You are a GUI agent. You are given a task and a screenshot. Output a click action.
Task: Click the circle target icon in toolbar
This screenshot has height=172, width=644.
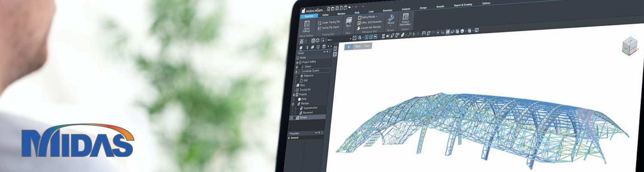[438, 32]
